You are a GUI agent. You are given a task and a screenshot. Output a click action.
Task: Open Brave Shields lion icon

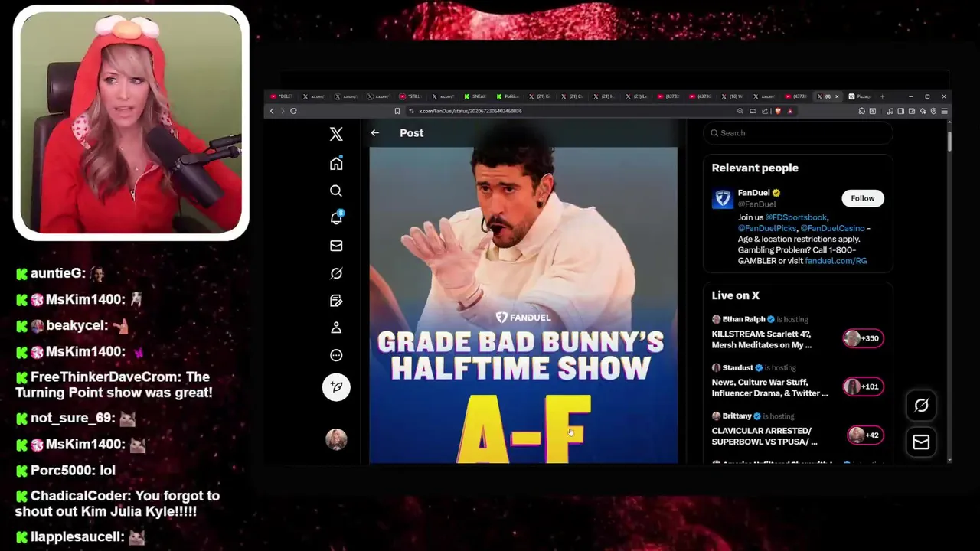(778, 111)
